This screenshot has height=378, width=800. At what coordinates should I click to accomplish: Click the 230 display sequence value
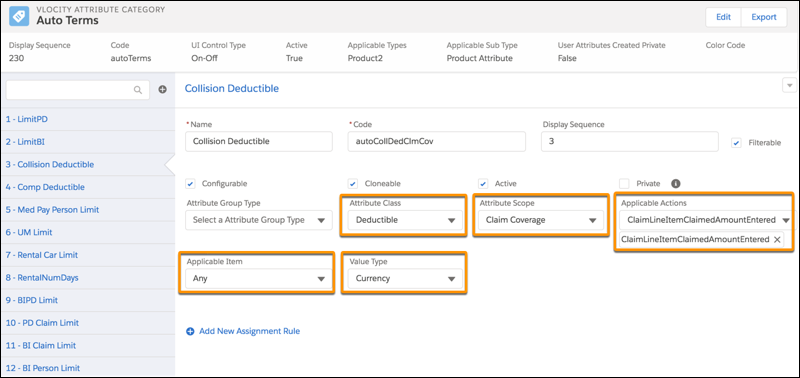tap(16, 58)
